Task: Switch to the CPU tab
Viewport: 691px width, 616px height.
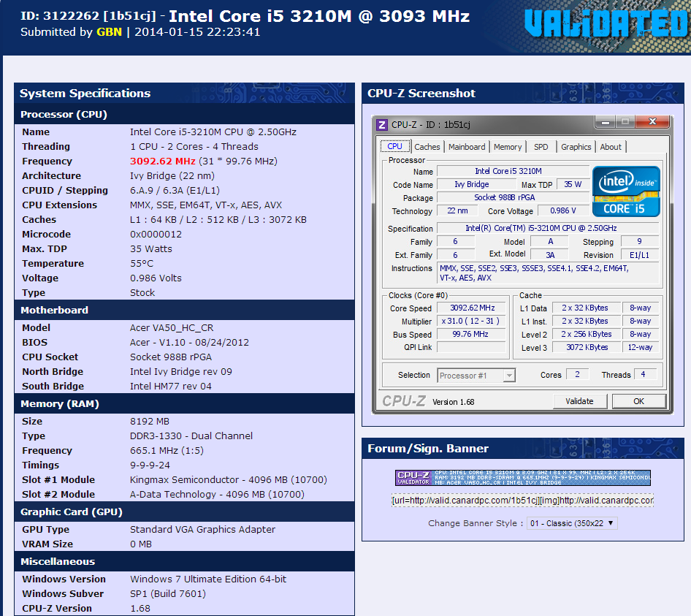Action: (x=395, y=146)
